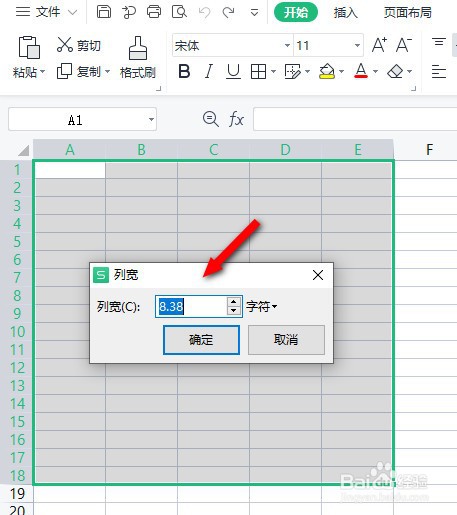Viewport: 457px width, 515px height.
Task: Select the 格式刷 format painter
Action: pyautogui.click(x=138, y=57)
